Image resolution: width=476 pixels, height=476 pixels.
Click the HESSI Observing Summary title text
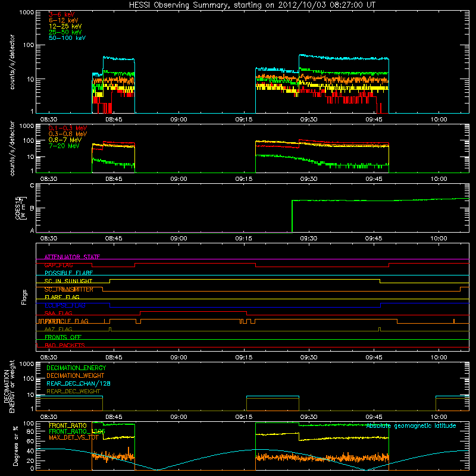[x=252, y=5]
